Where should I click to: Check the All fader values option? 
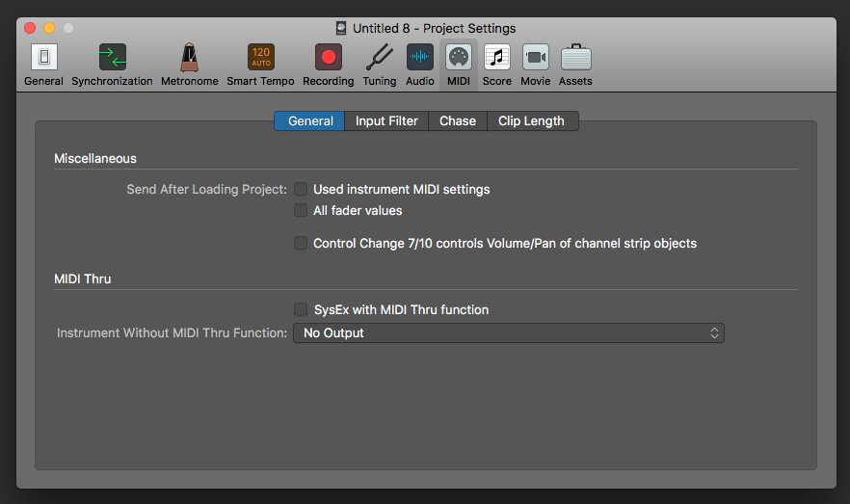click(301, 210)
